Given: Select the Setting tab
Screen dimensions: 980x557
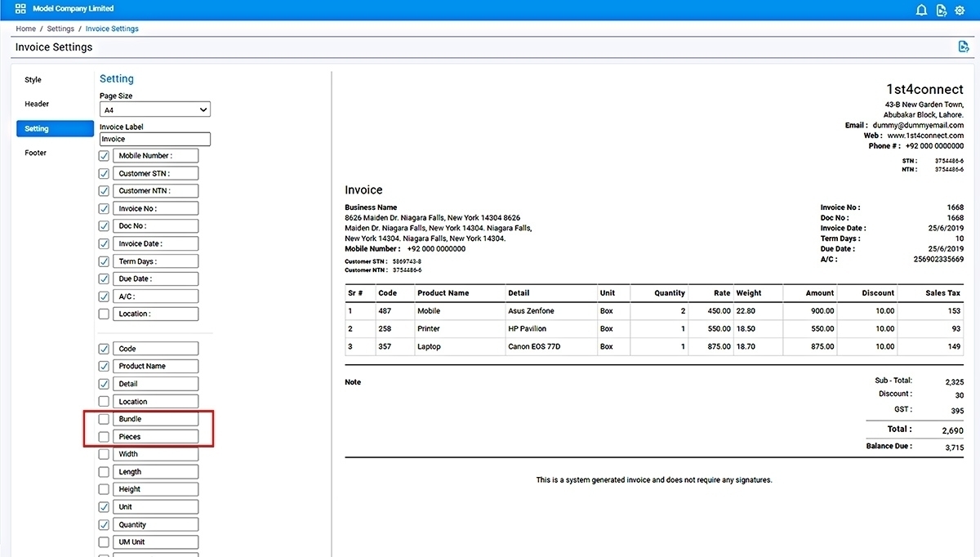Looking at the screenshot, I should [55, 128].
